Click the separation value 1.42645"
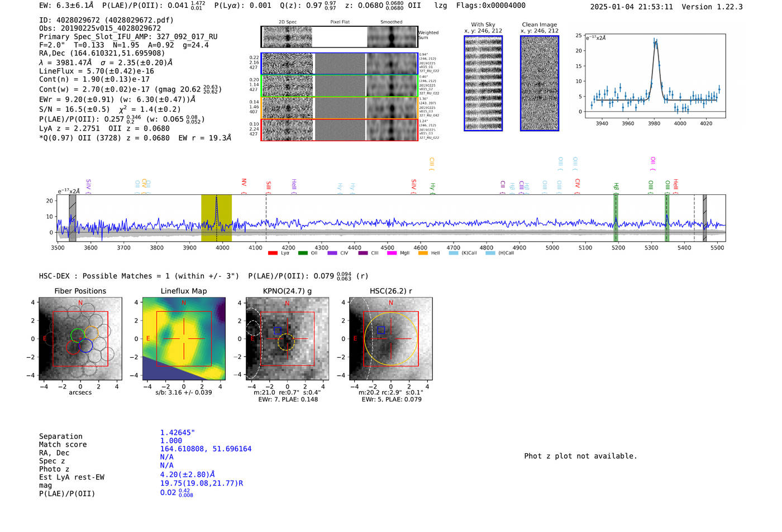Screen dimensions: 782x532 coord(178,433)
